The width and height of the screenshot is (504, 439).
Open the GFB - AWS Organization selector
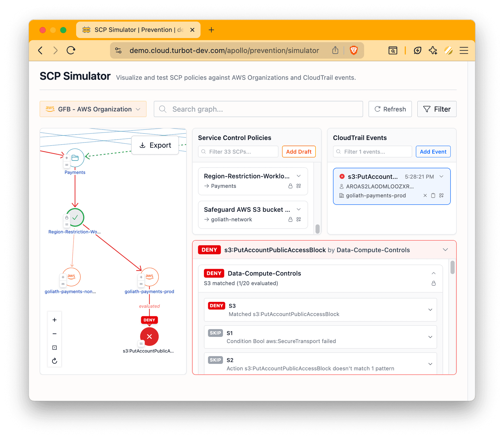[93, 109]
